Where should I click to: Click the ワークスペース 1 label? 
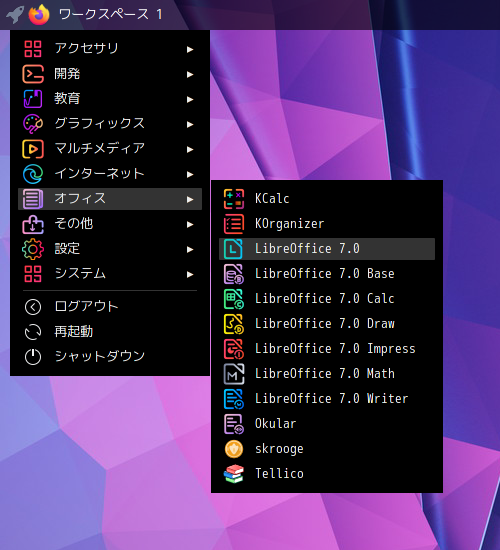pos(110,14)
